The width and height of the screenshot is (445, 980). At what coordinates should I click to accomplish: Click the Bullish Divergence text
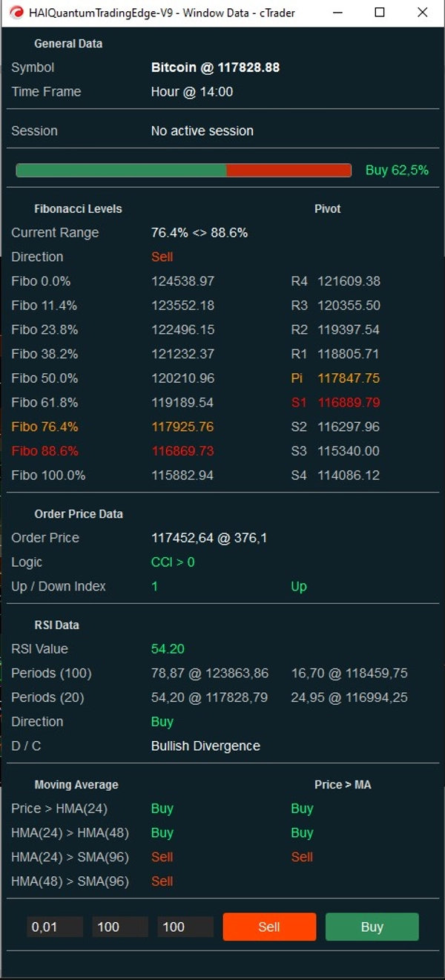click(x=205, y=746)
